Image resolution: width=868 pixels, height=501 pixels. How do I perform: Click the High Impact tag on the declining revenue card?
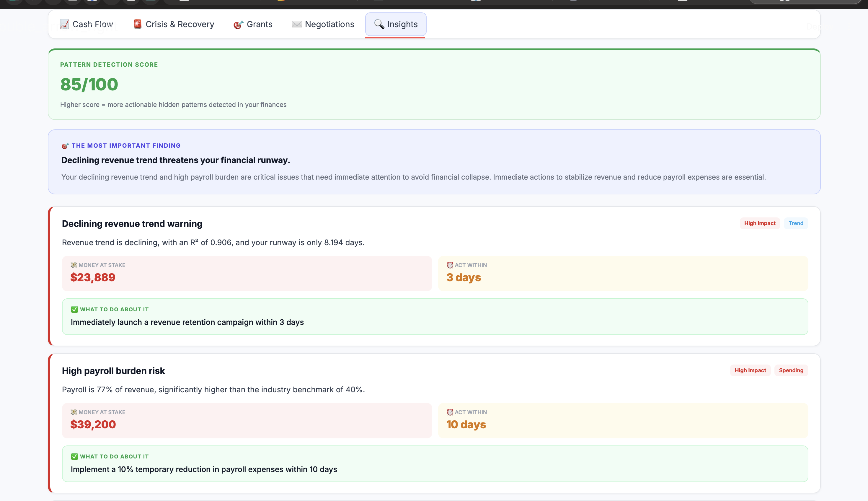click(759, 223)
